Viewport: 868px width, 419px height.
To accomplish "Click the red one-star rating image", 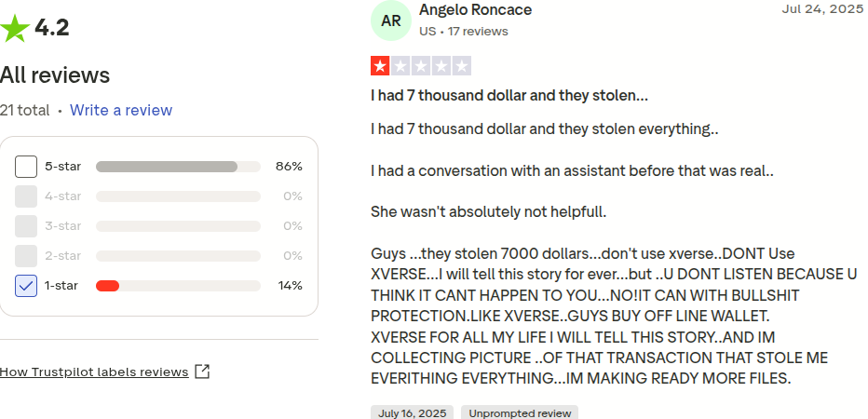I will pos(421,66).
